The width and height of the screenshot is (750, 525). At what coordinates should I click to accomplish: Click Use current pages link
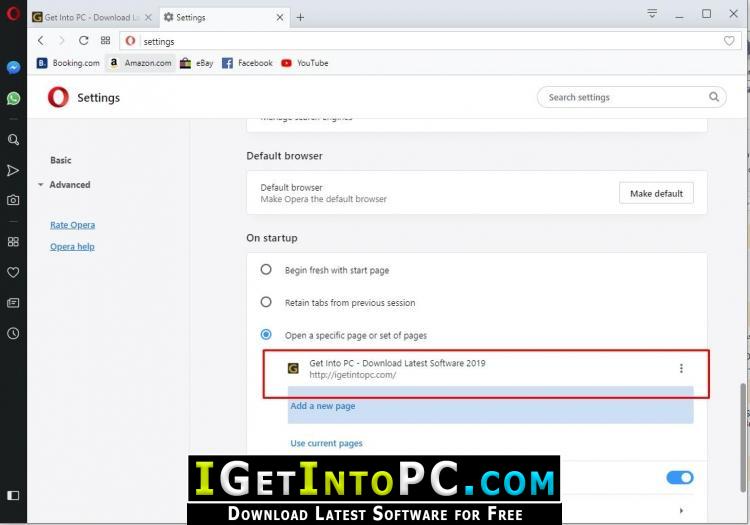point(326,443)
